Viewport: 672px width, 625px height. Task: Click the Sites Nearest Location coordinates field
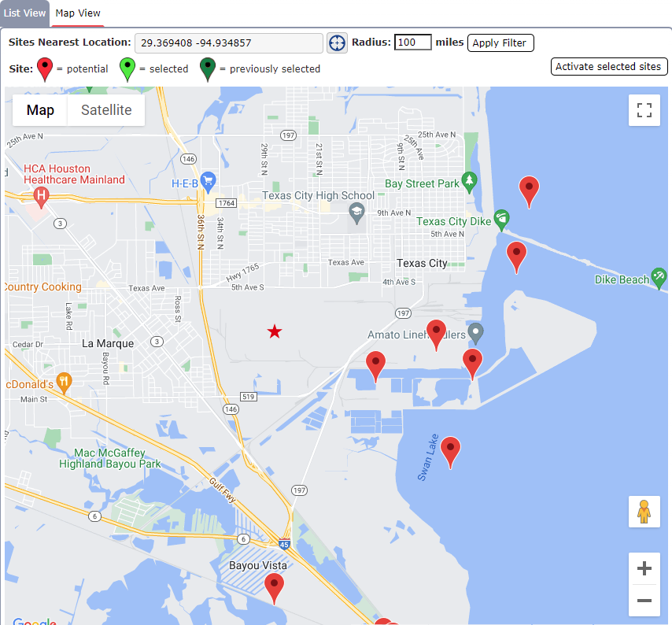pos(229,43)
